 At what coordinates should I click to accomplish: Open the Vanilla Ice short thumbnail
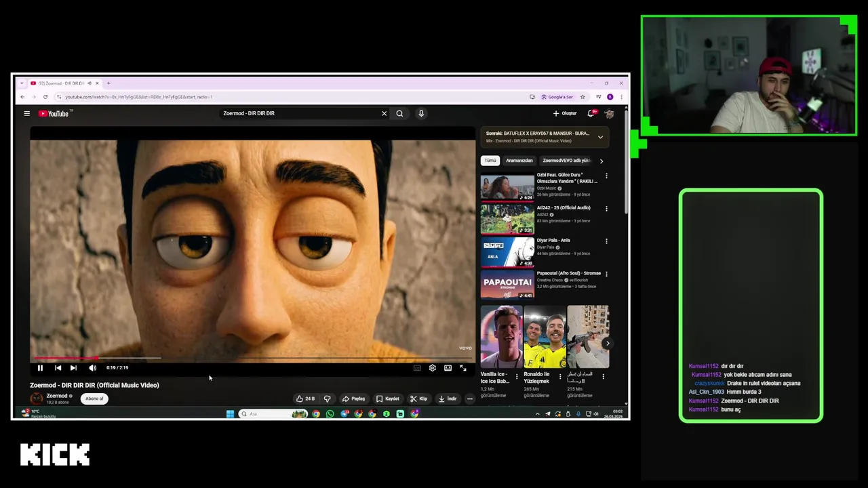pos(501,337)
